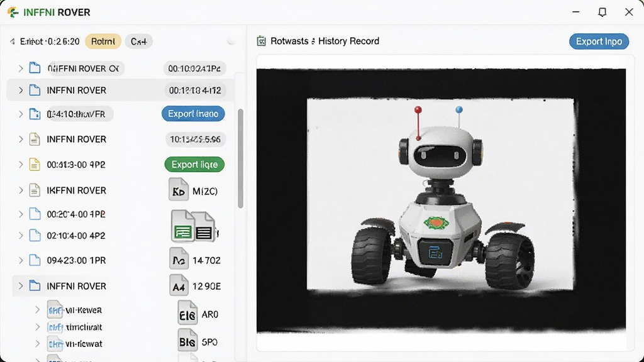Expand the 09423:00 1PR row
Viewport: 644px width, 362px height.
[x=21, y=260]
